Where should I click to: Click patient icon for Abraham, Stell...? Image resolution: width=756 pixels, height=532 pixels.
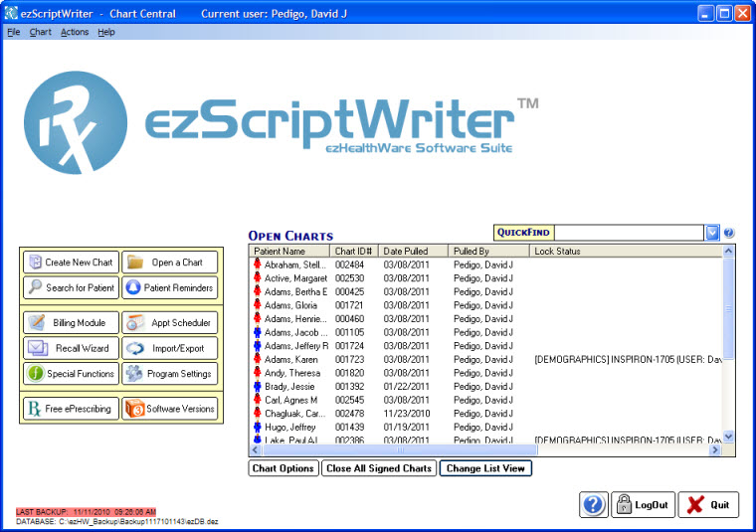(258, 265)
